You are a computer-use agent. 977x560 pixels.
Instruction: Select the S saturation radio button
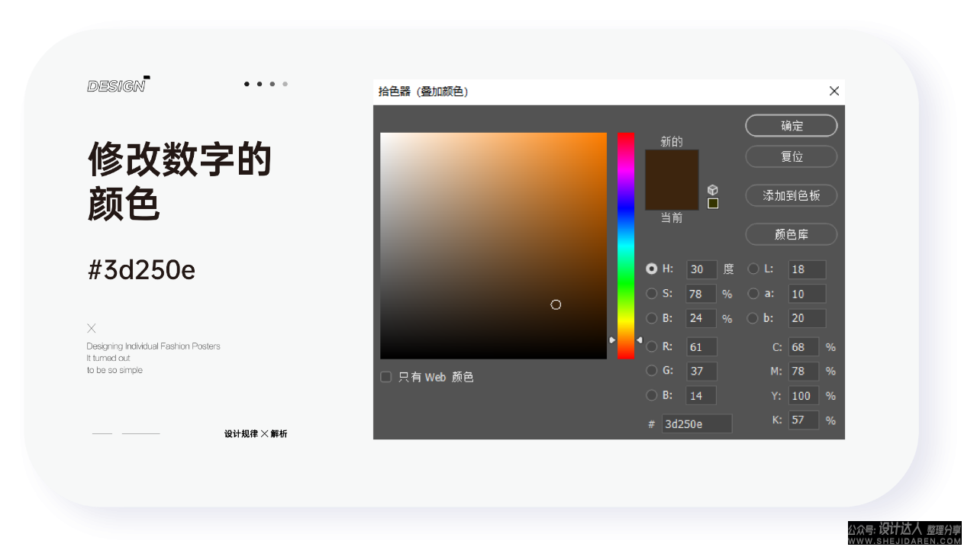(652, 293)
